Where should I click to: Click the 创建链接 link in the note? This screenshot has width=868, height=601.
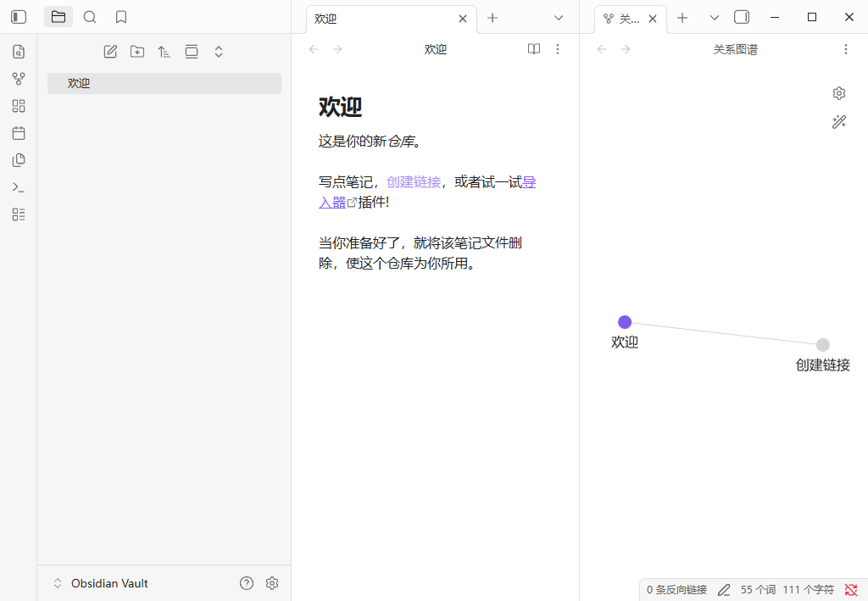pyautogui.click(x=413, y=181)
